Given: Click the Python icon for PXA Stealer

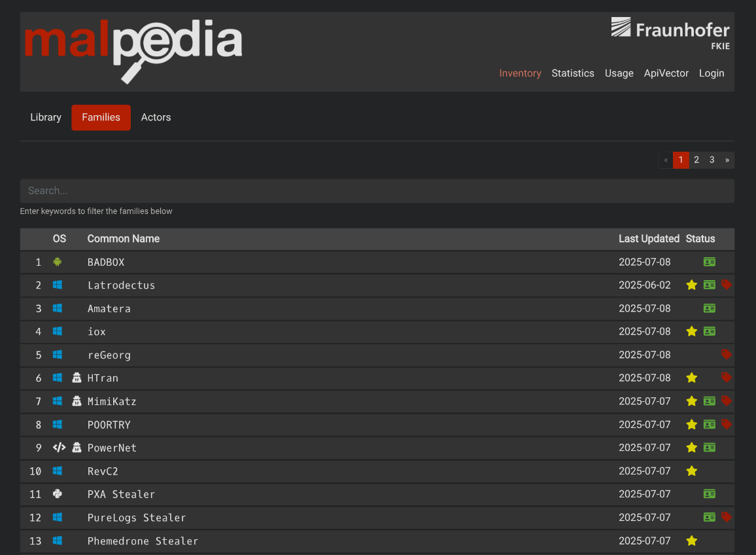Looking at the screenshot, I should coord(58,493).
